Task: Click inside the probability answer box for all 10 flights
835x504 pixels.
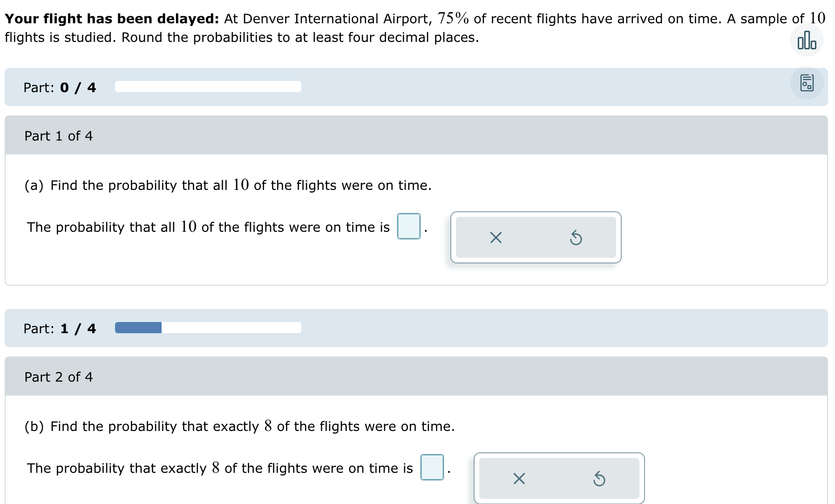Action: click(x=408, y=227)
